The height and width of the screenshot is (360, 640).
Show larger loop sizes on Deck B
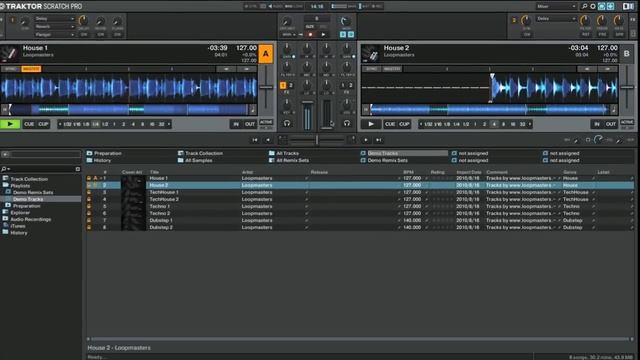[530, 124]
